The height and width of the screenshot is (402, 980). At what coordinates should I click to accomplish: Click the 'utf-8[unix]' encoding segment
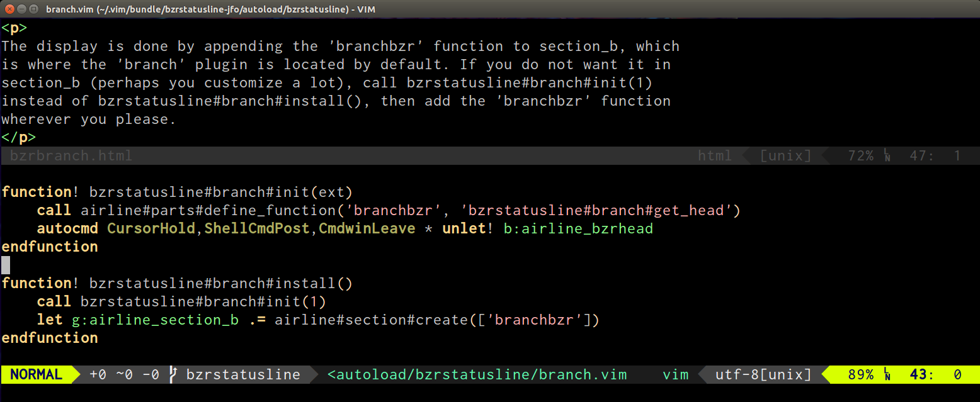coord(763,375)
